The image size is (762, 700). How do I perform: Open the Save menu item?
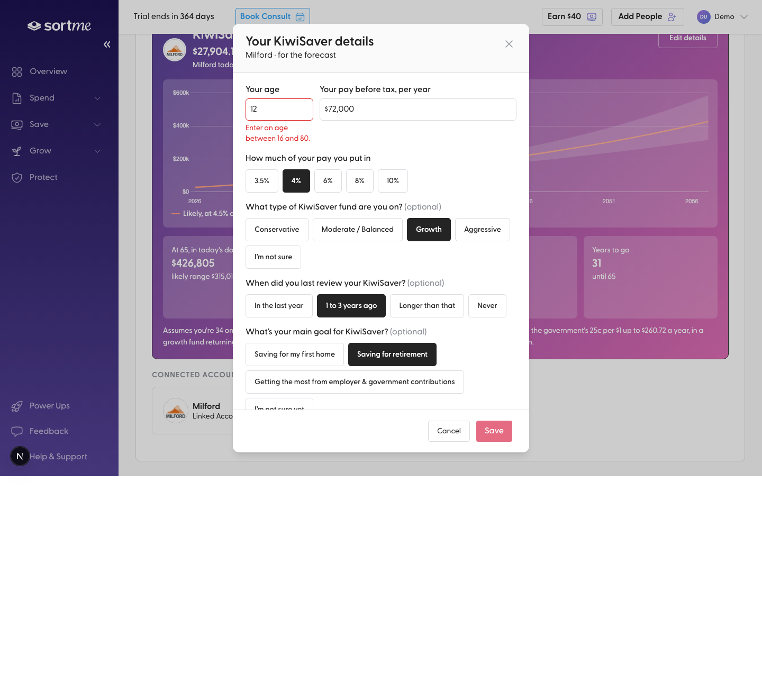[x=59, y=124]
